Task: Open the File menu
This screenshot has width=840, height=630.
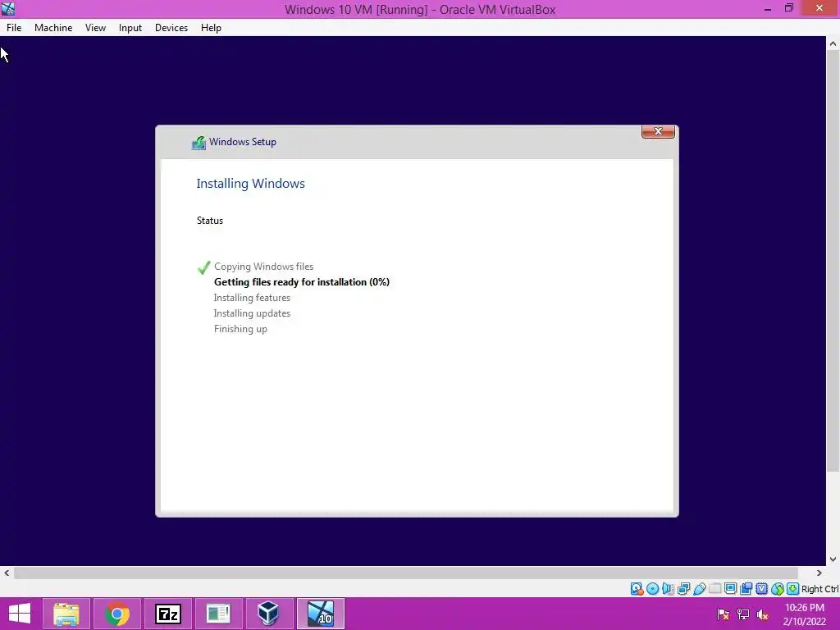Action: tap(14, 28)
